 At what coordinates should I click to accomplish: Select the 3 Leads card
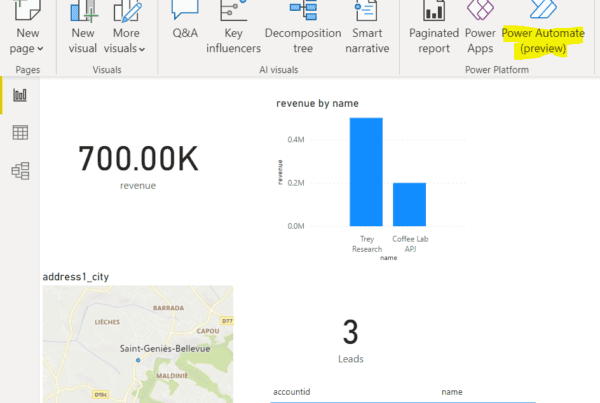pyautogui.click(x=351, y=341)
